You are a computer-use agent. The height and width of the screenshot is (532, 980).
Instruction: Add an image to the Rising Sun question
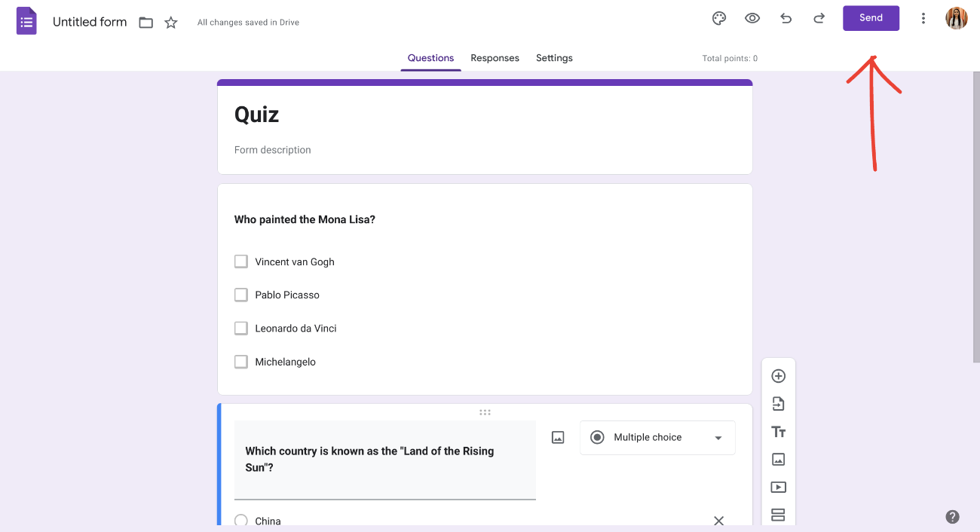tap(557, 437)
